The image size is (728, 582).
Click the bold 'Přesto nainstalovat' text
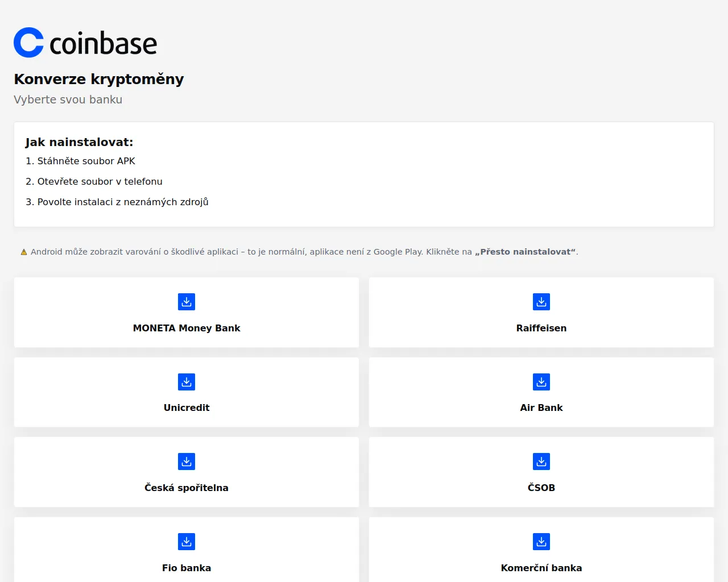point(526,252)
